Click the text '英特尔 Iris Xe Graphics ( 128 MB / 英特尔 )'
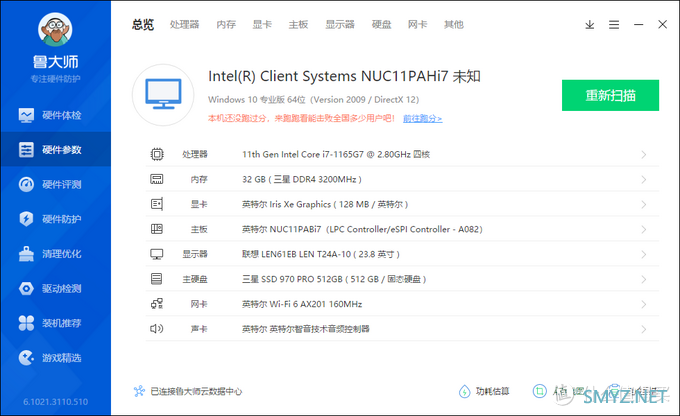 (x=325, y=204)
